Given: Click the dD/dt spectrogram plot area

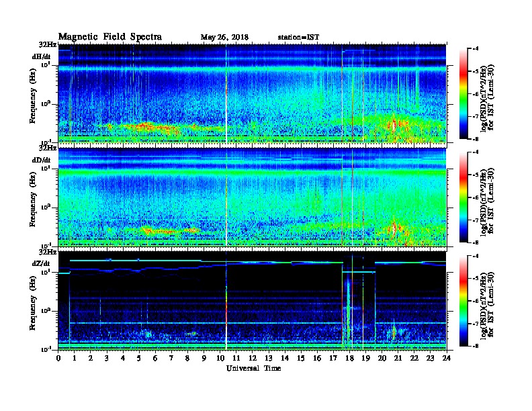Looking at the screenshot, I should [x=253, y=197].
